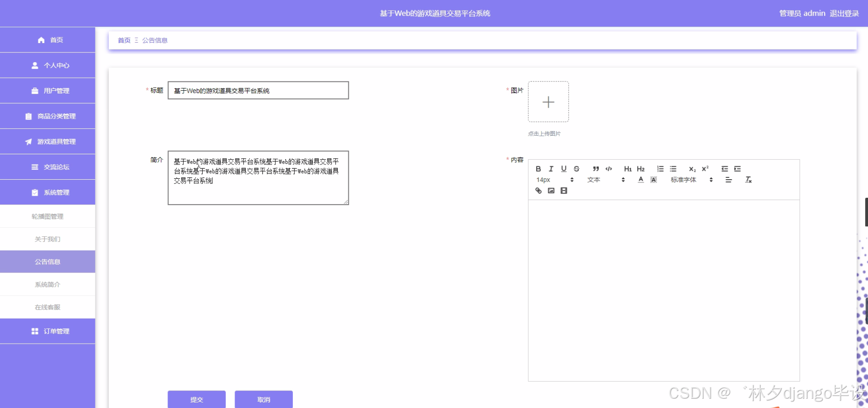Click the 点击上传图片 hint text
The image size is (868, 408).
[x=544, y=134]
